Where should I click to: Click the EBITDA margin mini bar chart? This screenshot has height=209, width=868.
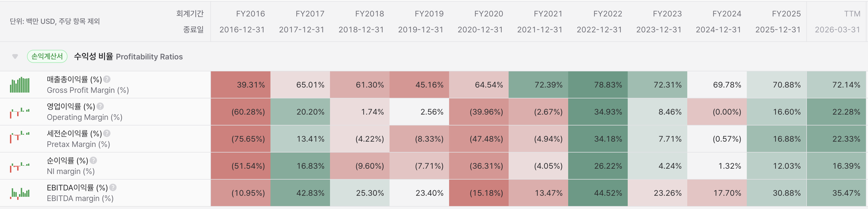[x=20, y=193]
